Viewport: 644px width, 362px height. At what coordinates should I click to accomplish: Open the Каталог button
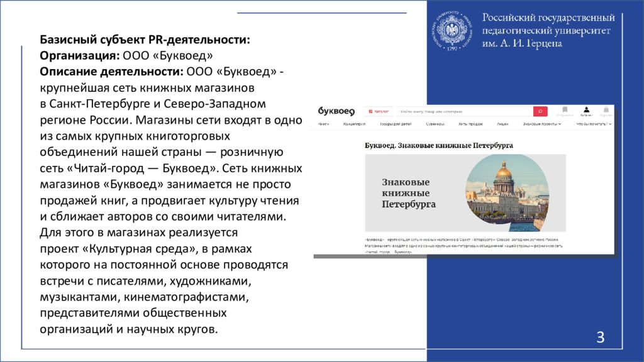(x=379, y=111)
